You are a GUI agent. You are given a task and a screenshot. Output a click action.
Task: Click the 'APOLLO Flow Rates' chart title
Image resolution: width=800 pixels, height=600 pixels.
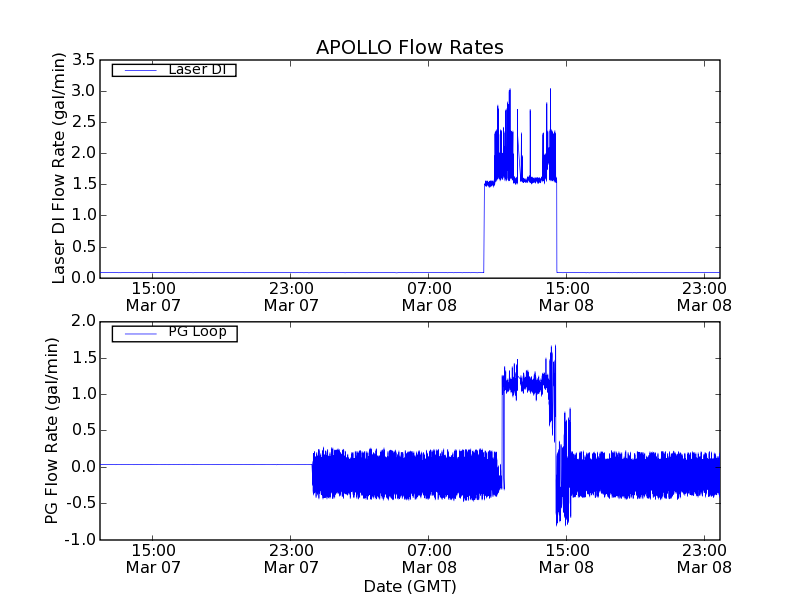pyautogui.click(x=410, y=47)
